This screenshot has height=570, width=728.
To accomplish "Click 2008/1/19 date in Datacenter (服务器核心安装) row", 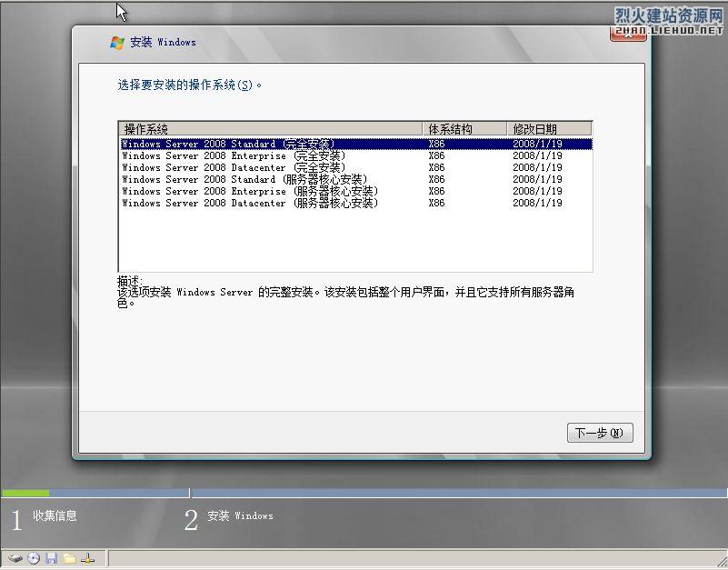I will 537,203.
